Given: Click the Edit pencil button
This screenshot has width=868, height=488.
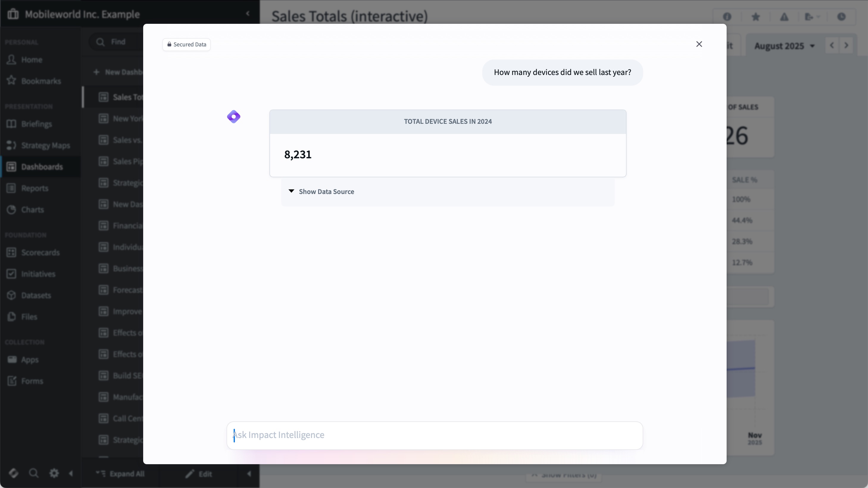Looking at the screenshot, I should [x=199, y=474].
